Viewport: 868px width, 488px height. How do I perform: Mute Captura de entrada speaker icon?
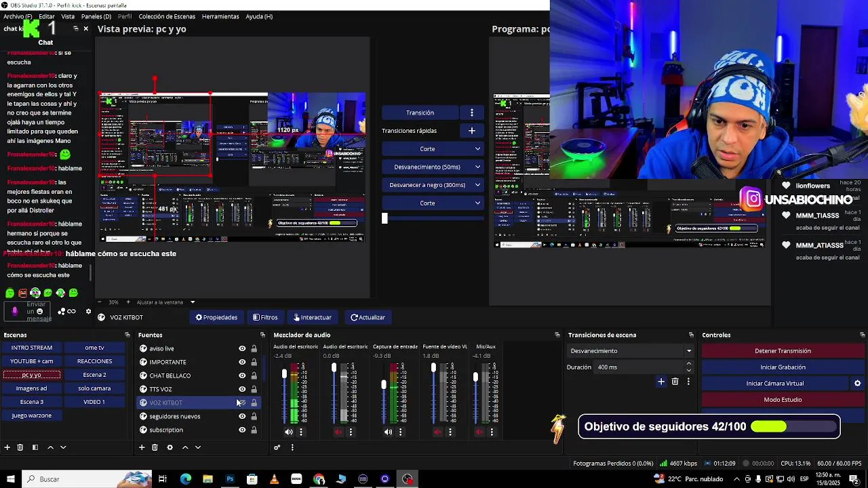[x=388, y=432]
